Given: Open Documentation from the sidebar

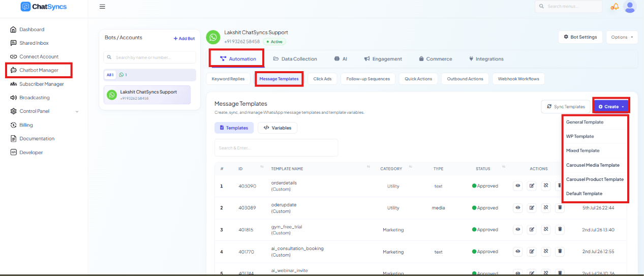Looking at the screenshot, I should (37, 139).
